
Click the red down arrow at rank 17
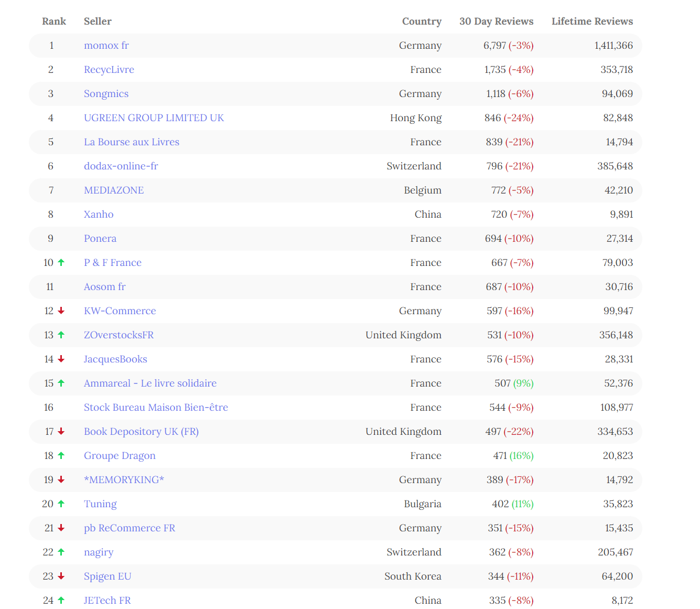click(x=61, y=431)
